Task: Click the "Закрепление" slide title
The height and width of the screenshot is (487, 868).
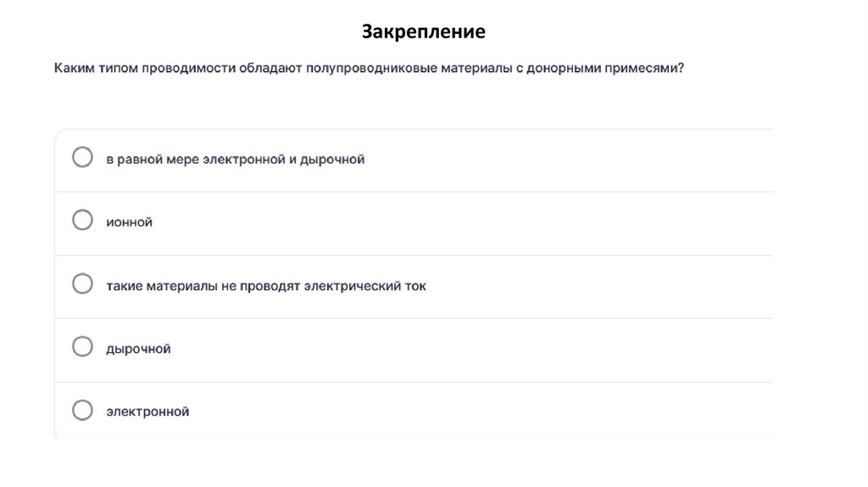Action: click(424, 32)
